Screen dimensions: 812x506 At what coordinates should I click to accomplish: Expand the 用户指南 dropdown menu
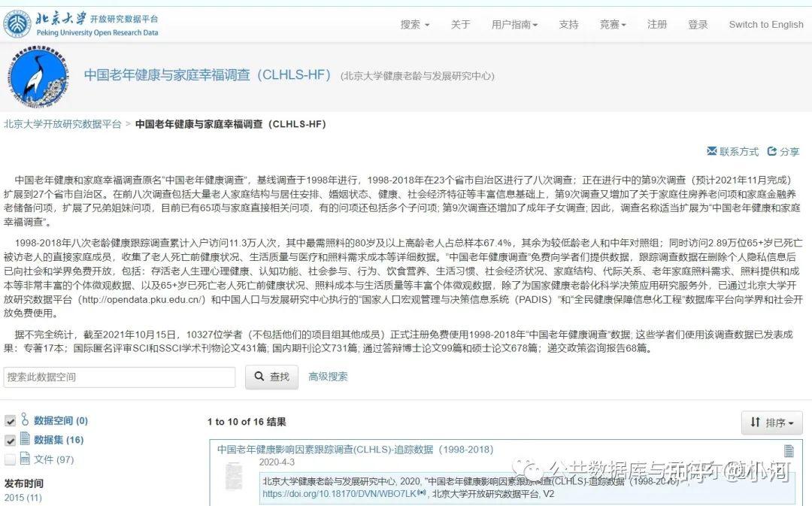(514, 24)
